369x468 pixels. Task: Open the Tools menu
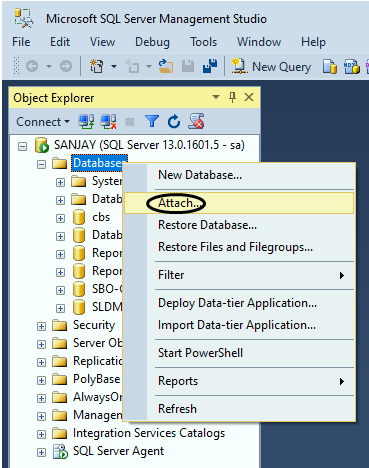tap(203, 42)
